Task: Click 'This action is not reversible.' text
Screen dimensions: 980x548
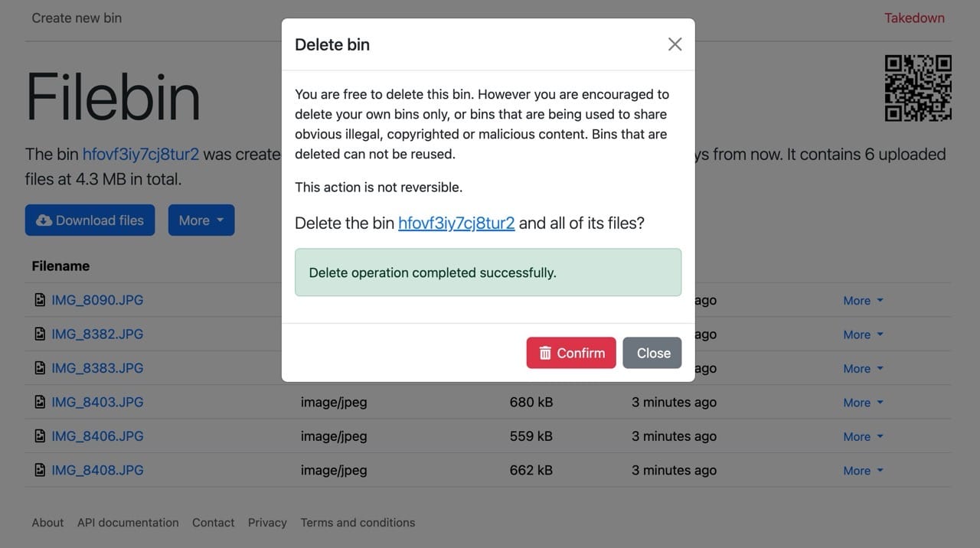Action: click(379, 187)
